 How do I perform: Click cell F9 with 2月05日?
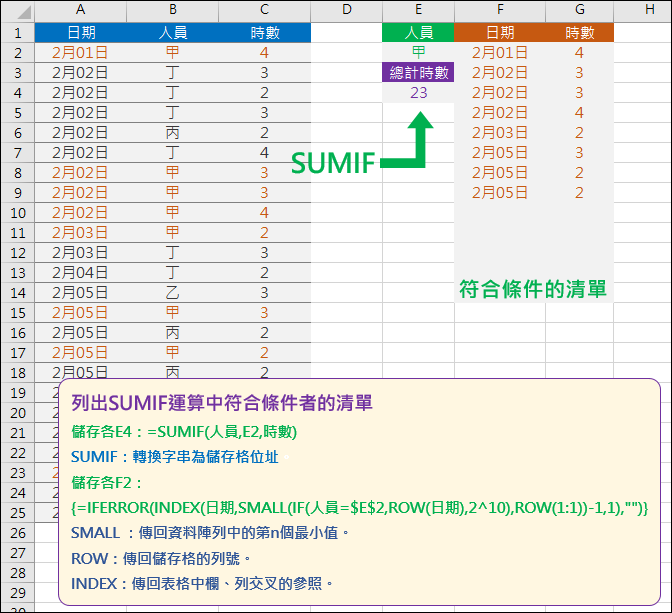tap(500, 192)
